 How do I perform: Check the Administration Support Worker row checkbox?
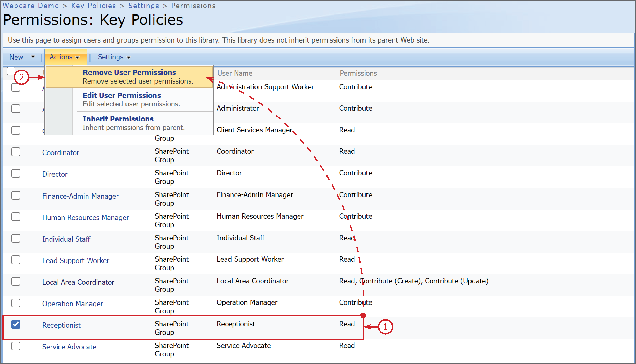[16, 87]
